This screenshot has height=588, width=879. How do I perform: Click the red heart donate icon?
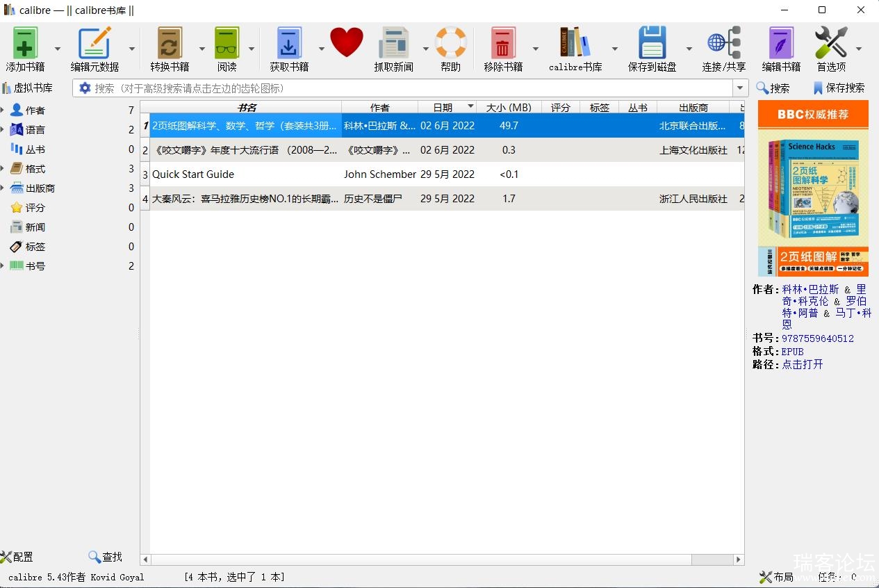coord(347,42)
